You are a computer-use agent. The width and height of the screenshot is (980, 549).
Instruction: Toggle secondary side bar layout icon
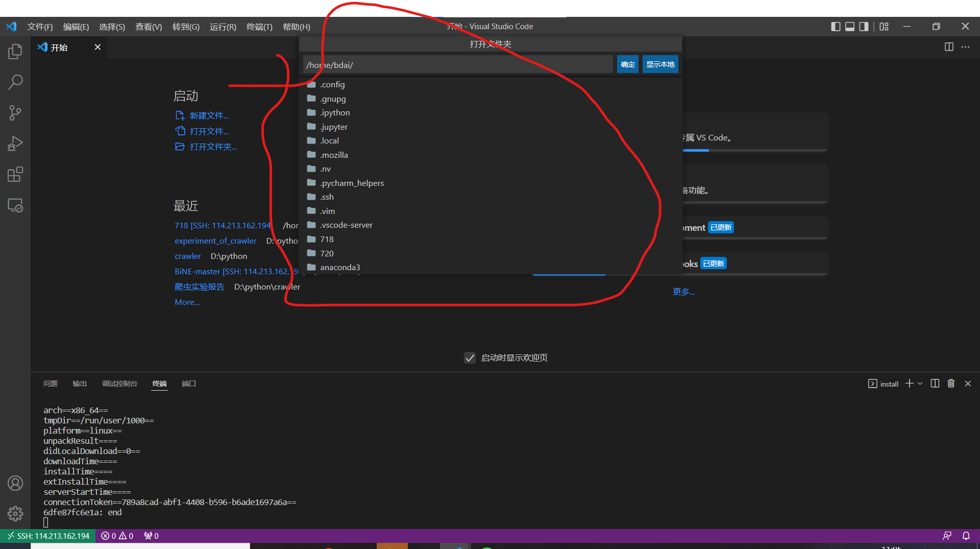pyautogui.click(x=864, y=27)
